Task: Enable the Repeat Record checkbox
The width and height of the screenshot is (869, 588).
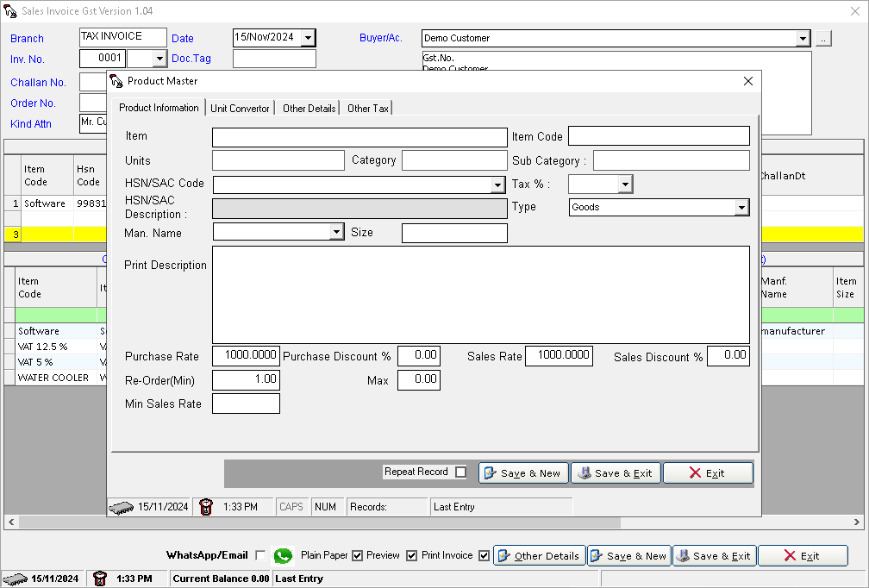Action: tap(461, 472)
